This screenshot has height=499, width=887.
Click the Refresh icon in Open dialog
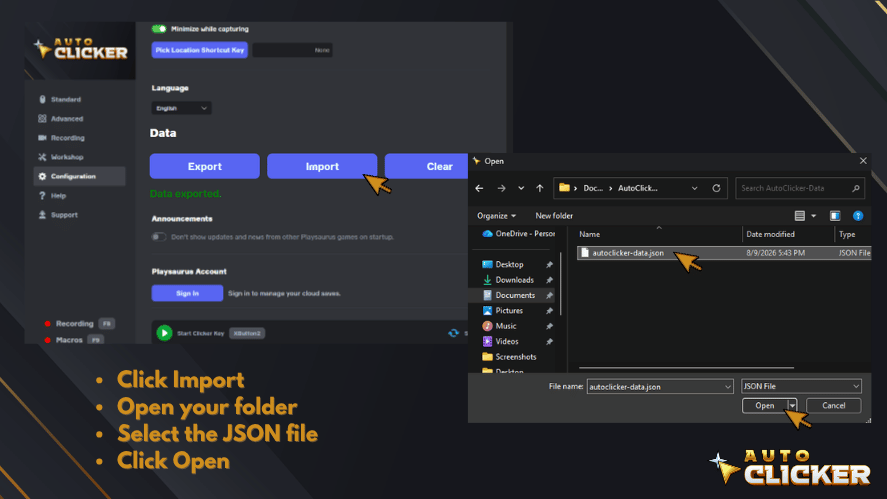[x=716, y=188]
